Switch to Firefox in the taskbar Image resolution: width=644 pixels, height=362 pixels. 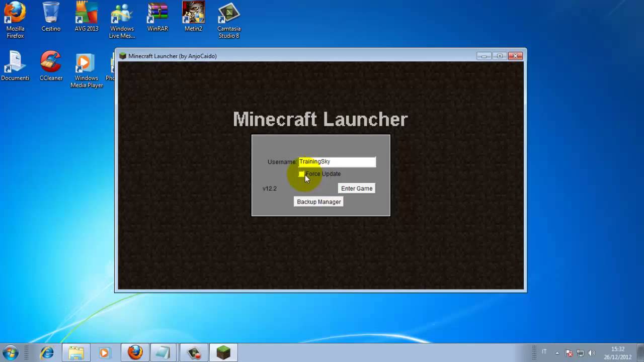pos(135,352)
